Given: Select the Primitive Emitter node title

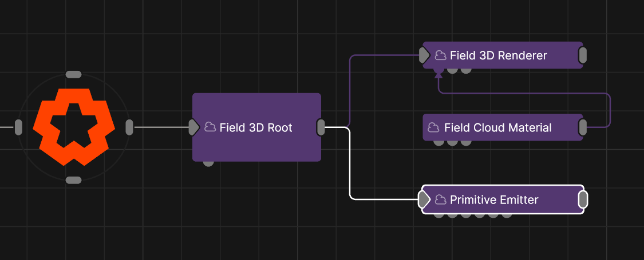Looking at the screenshot, I should point(494,199).
